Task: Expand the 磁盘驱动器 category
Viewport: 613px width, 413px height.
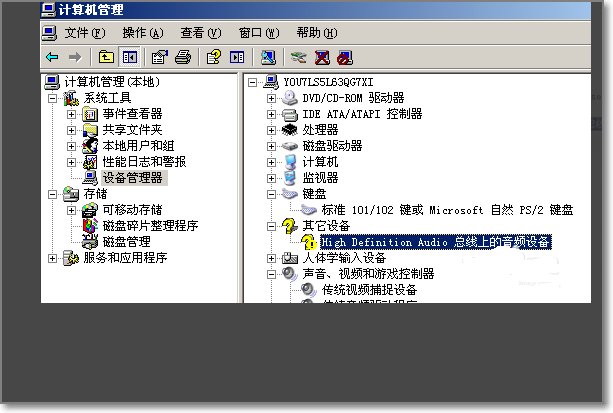Action: coord(271,146)
